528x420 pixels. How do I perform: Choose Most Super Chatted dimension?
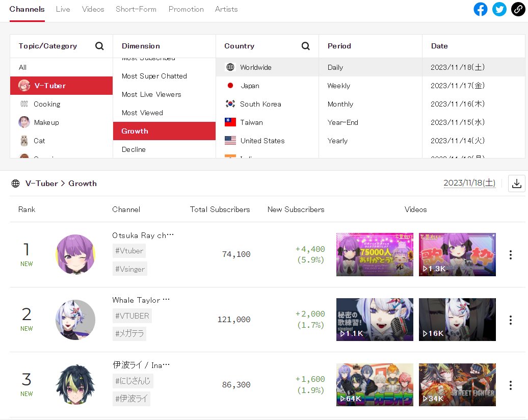[x=164, y=76]
